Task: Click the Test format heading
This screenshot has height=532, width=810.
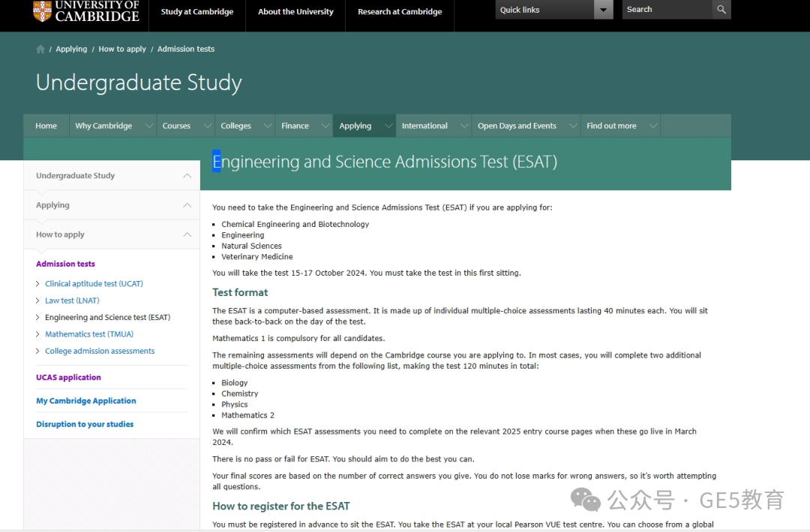Action: tap(240, 292)
